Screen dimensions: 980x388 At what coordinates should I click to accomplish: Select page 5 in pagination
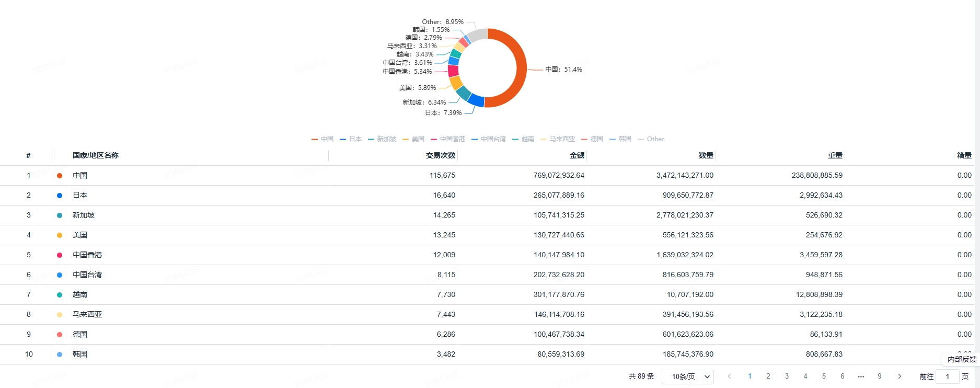824,376
